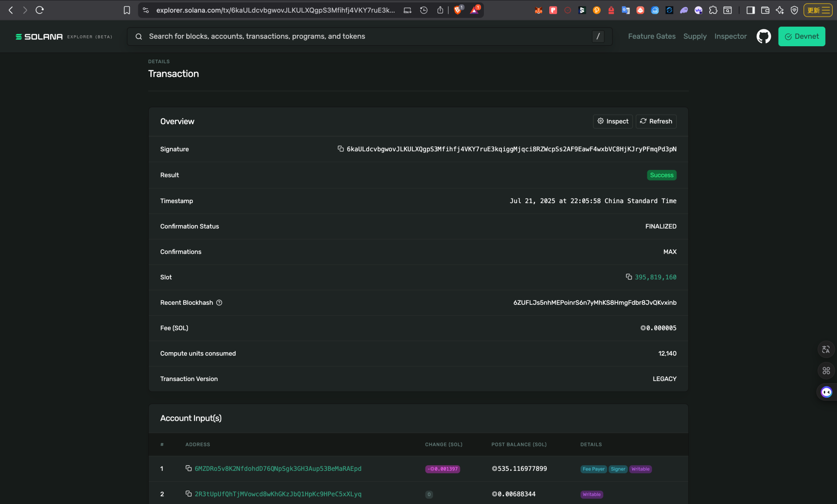
Task: Open the floating chat bot icon
Action: pyautogui.click(x=827, y=392)
